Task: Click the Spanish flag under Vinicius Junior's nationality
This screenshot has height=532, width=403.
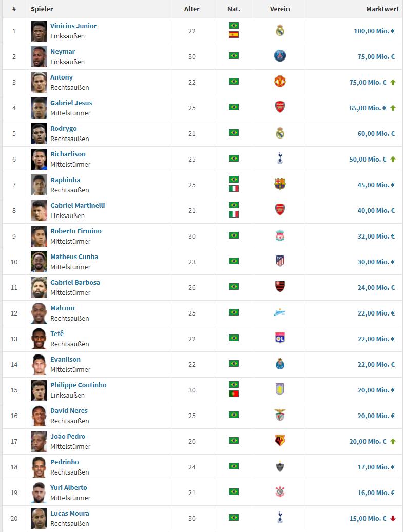Action: (234, 35)
